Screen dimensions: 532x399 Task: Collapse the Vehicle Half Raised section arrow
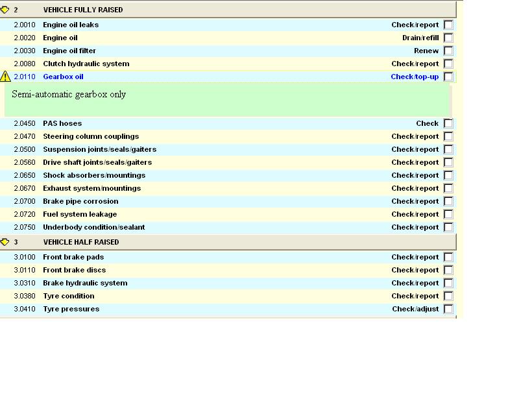click(x=5, y=242)
